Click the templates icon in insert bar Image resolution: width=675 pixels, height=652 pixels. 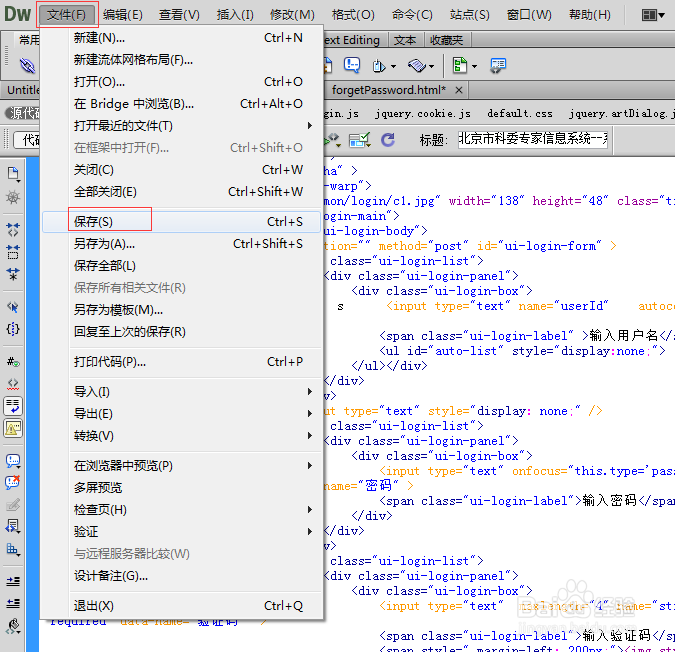coord(464,66)
